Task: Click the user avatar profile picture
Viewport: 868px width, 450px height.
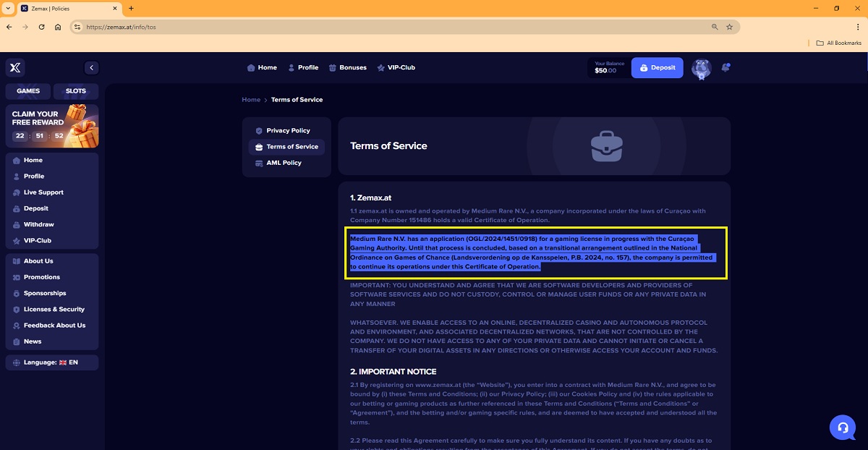Action: pyautogui.click(x=701, y=68)
